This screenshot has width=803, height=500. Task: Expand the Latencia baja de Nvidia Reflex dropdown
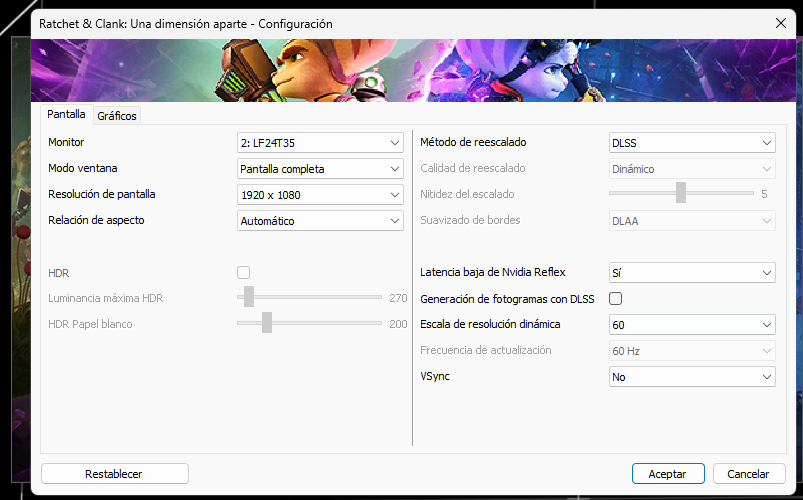[x=692, y=273]
